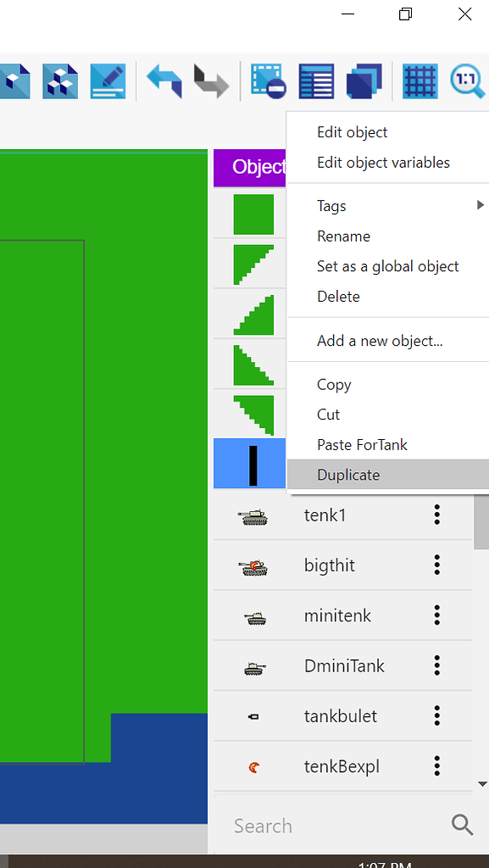Click the 1:1 zoom magnifier icon

pos(470,81)
